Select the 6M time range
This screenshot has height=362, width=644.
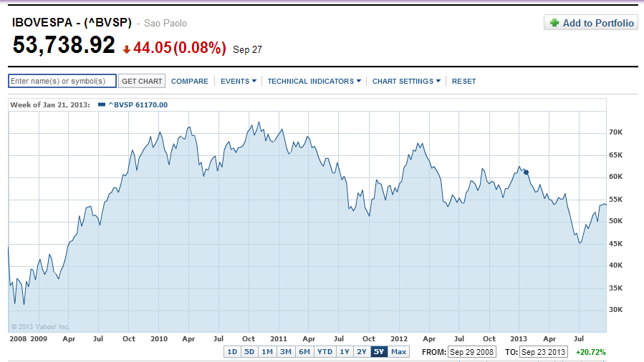click(304, 352)
